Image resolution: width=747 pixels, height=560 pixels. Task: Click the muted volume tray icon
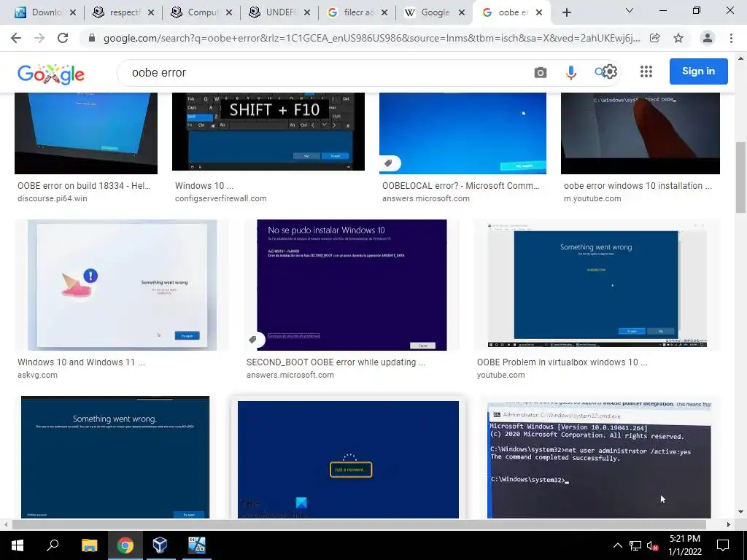(x=652, y=545)
